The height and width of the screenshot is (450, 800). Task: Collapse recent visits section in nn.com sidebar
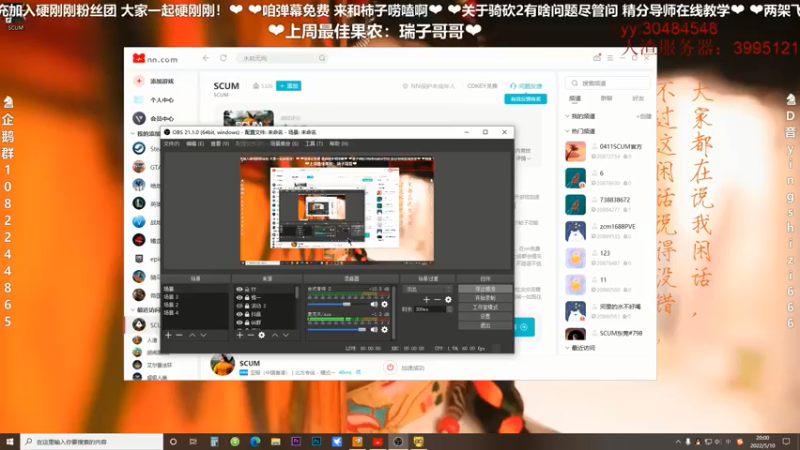pos(133,310)
